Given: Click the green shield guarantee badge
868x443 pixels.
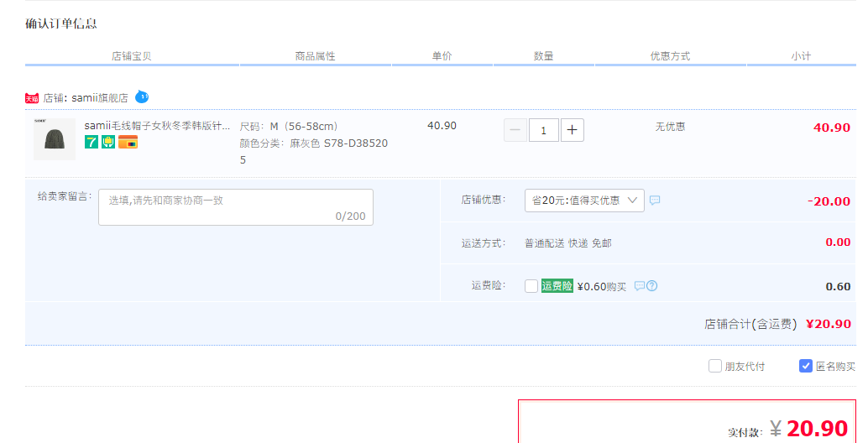Looking at the screenshot, I should (108, 142).
